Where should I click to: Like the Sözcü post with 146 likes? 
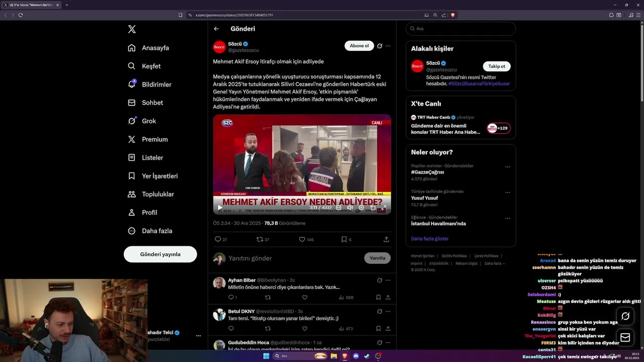click(306, 239)
